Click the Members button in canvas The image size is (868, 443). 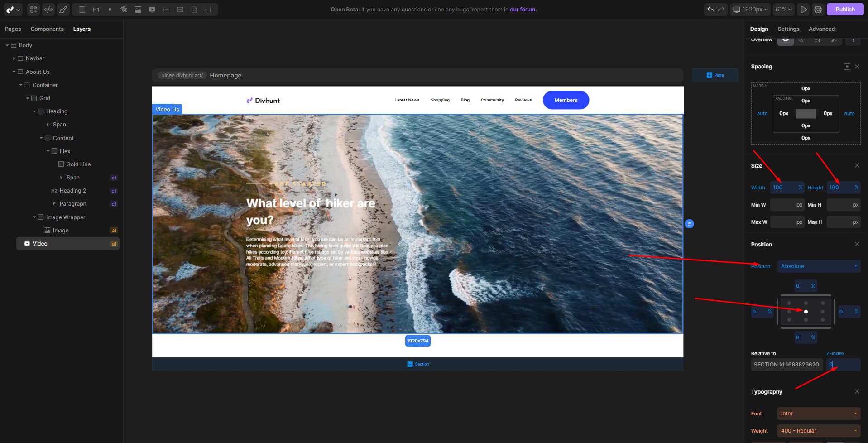coord(566,100)
